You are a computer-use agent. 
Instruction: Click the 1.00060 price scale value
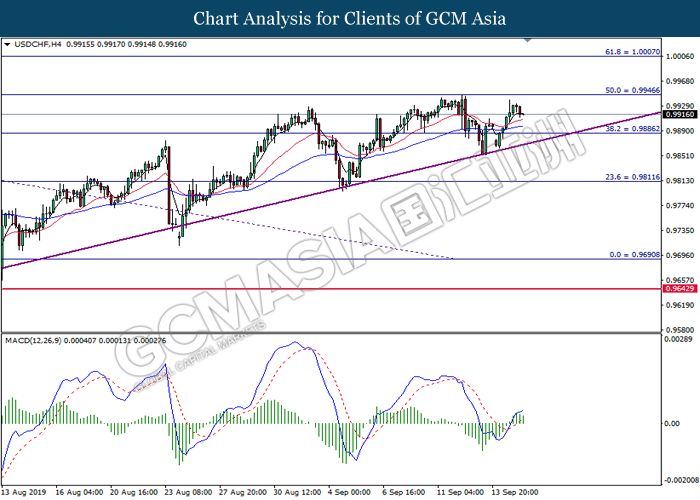[679, 56]
